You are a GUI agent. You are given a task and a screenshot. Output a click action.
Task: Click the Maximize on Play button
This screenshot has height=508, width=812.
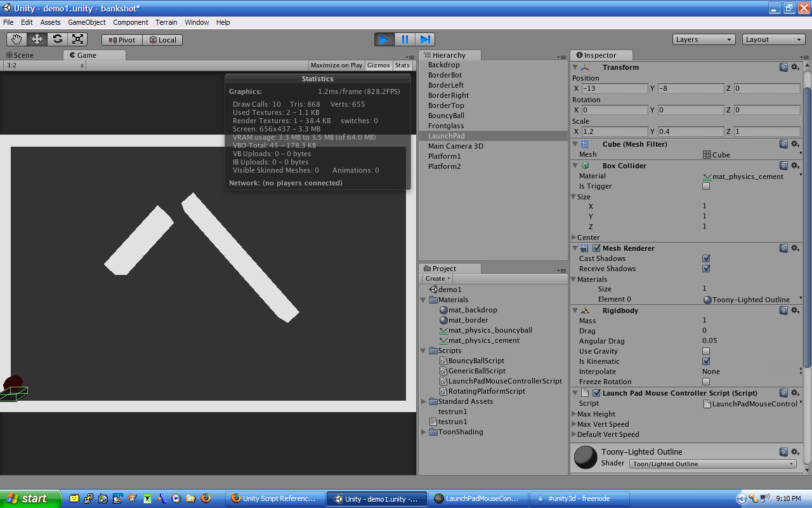point(336,65)
